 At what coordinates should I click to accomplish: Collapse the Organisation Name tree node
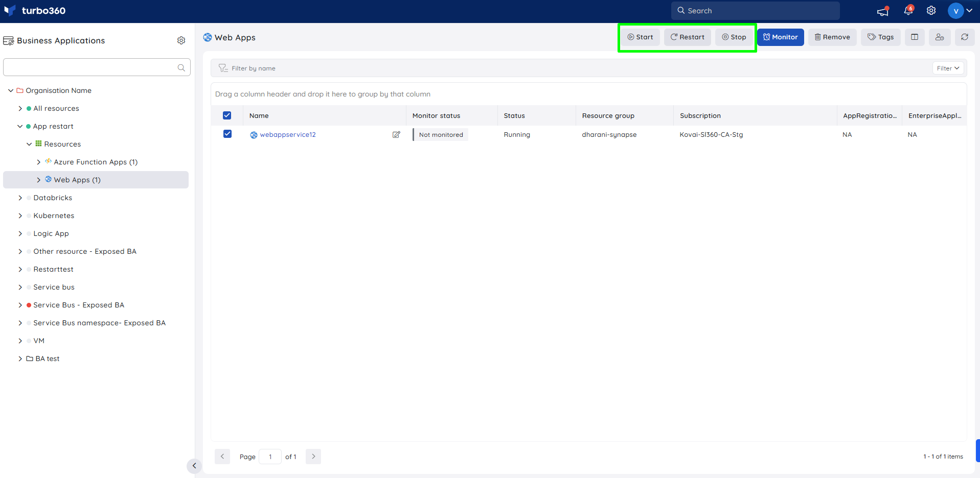11,90
